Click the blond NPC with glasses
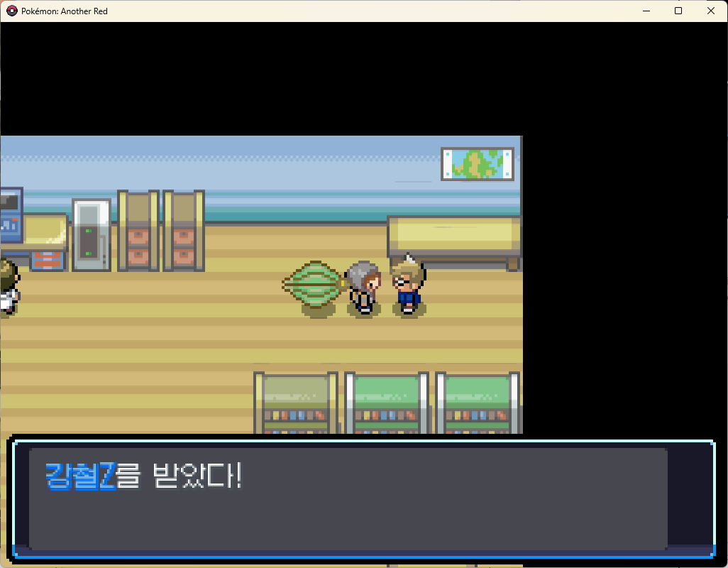The width and height of the screenshot is (728, 568). [409, 285]
